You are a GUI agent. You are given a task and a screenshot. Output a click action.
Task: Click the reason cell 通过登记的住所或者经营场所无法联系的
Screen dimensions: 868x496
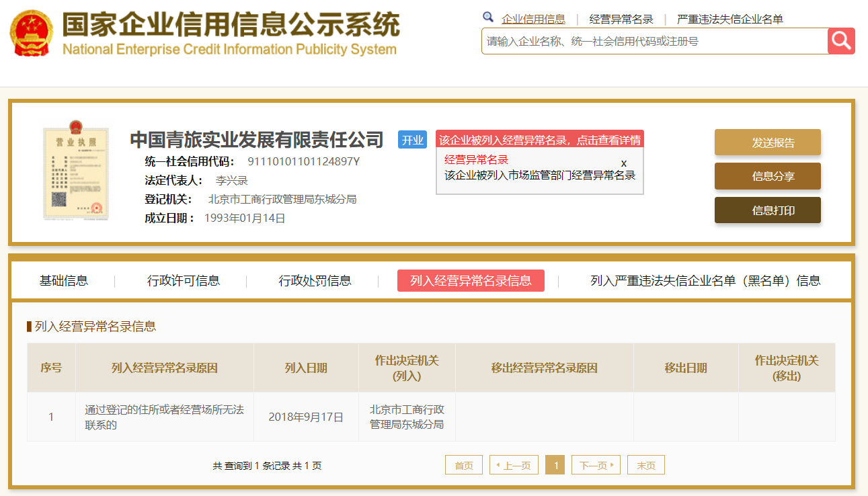click(165, 417)
